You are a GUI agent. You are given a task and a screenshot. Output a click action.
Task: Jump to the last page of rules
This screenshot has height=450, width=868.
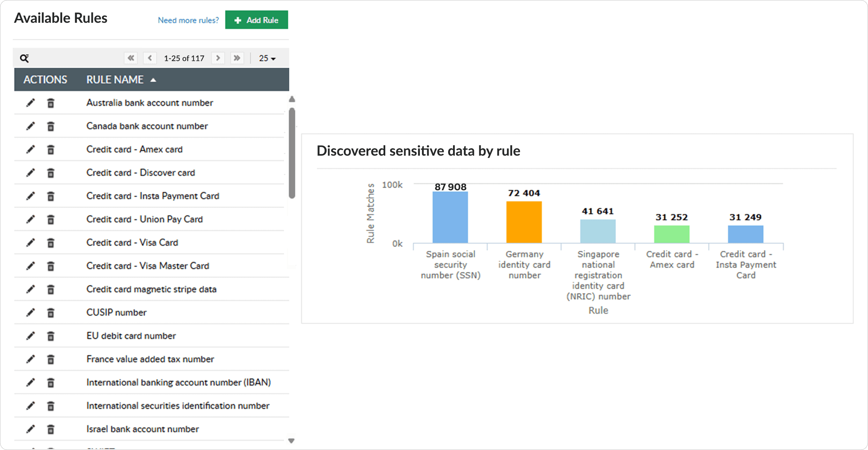point(237,58)
